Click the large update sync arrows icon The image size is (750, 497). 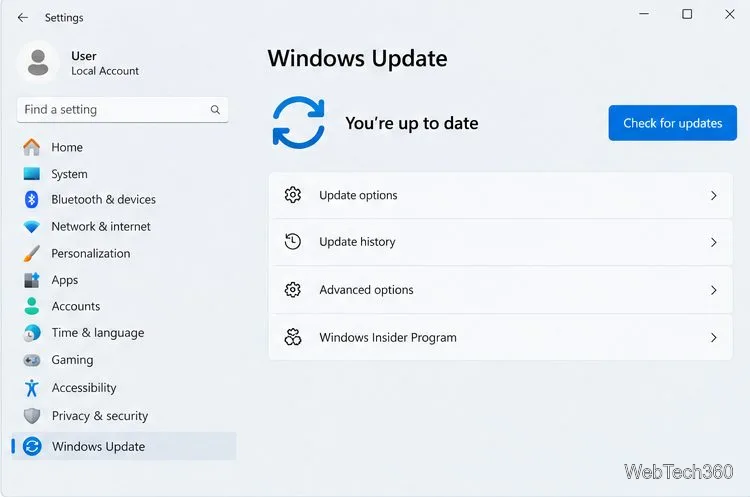tap(298, 122)
